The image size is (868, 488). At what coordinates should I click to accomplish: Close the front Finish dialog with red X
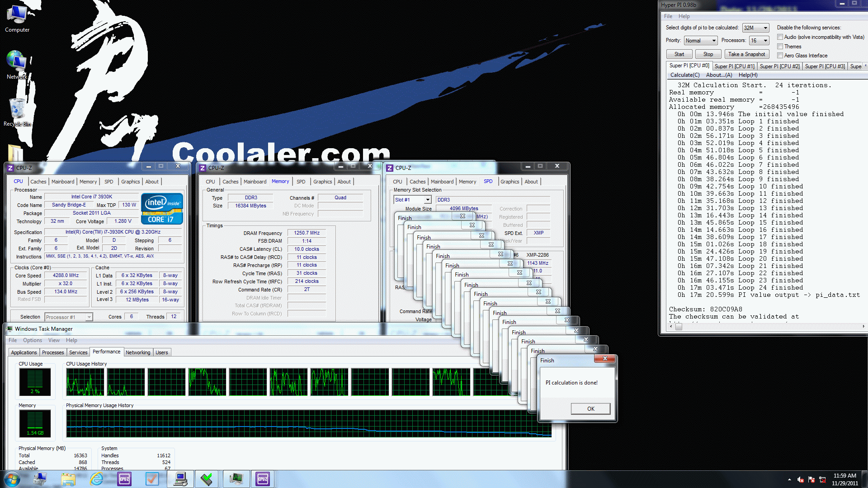click(x=605, y=359)
